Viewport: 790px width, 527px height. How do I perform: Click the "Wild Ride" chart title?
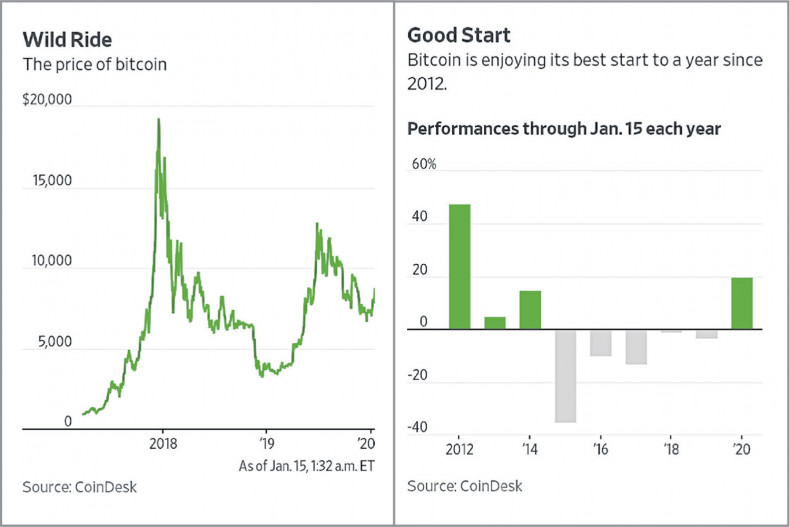coord(67,43)
